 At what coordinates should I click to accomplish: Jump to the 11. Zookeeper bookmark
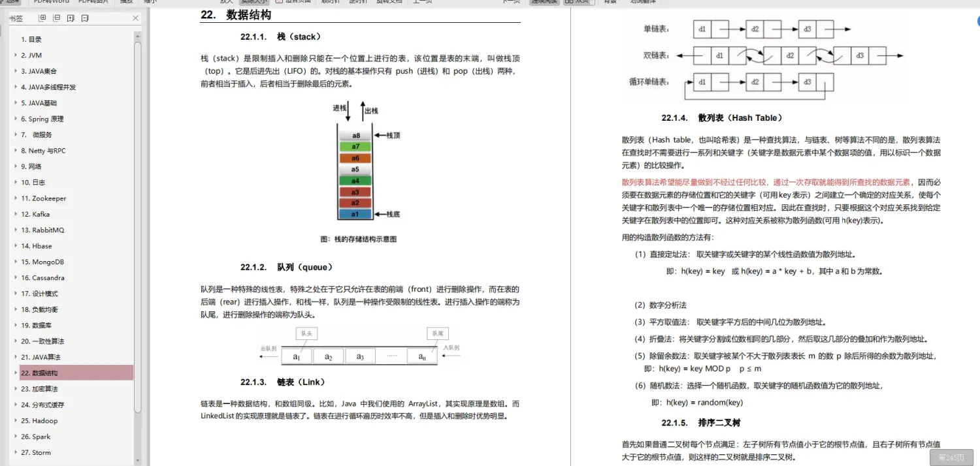pos(44,198)
